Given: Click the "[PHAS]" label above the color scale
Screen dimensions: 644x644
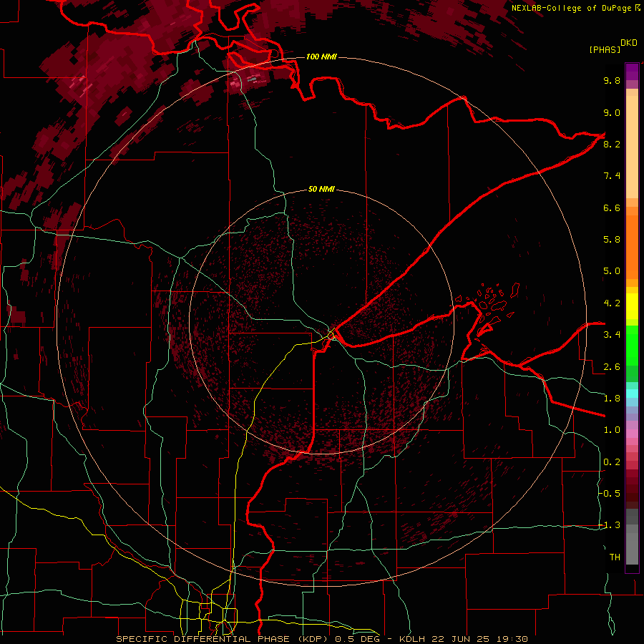Looking at the screenshot, I should [x=605, y=49].
